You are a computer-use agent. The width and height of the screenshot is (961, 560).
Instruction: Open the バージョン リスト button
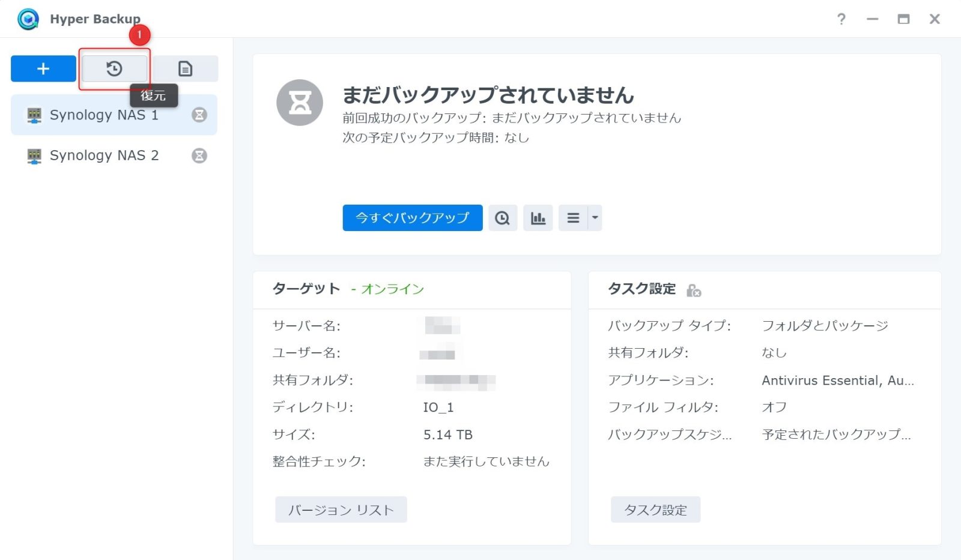pos(341,510)
